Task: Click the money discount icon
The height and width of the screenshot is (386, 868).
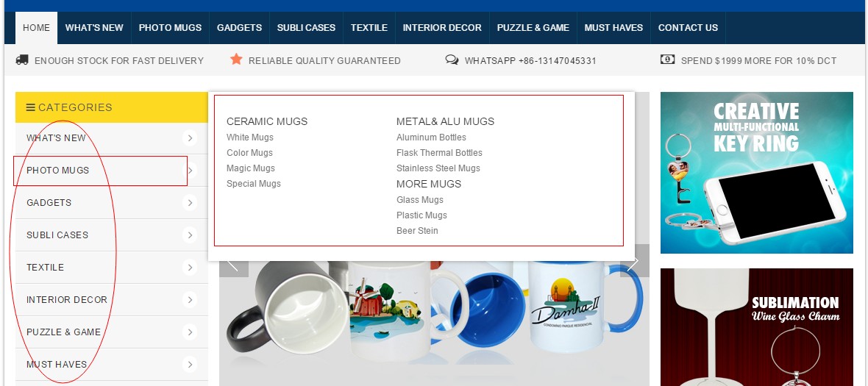Action: coord(668,59)
